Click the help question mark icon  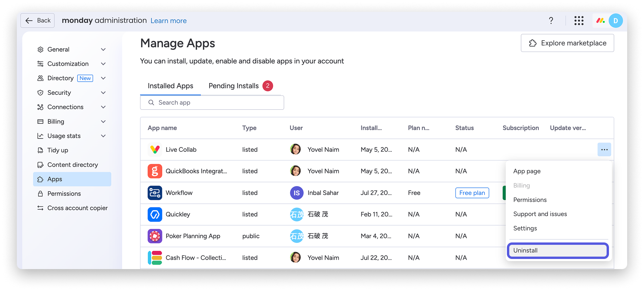click(x=551, y=21)
